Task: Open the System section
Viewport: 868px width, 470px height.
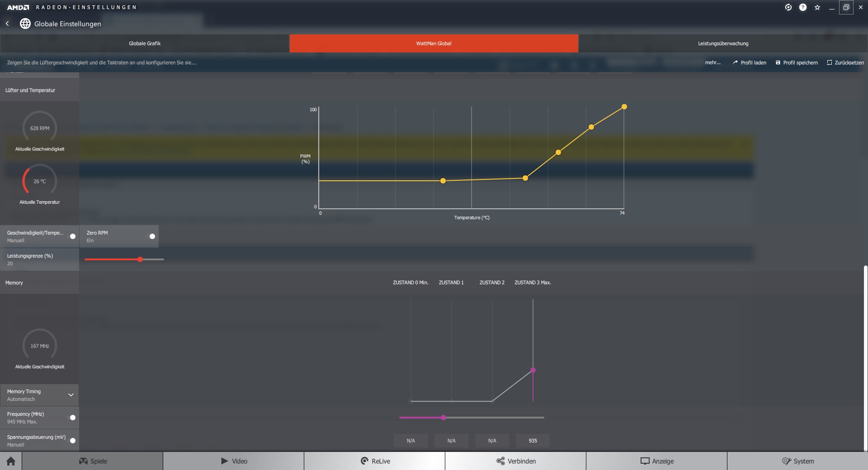Action: (x=798, y=461)
